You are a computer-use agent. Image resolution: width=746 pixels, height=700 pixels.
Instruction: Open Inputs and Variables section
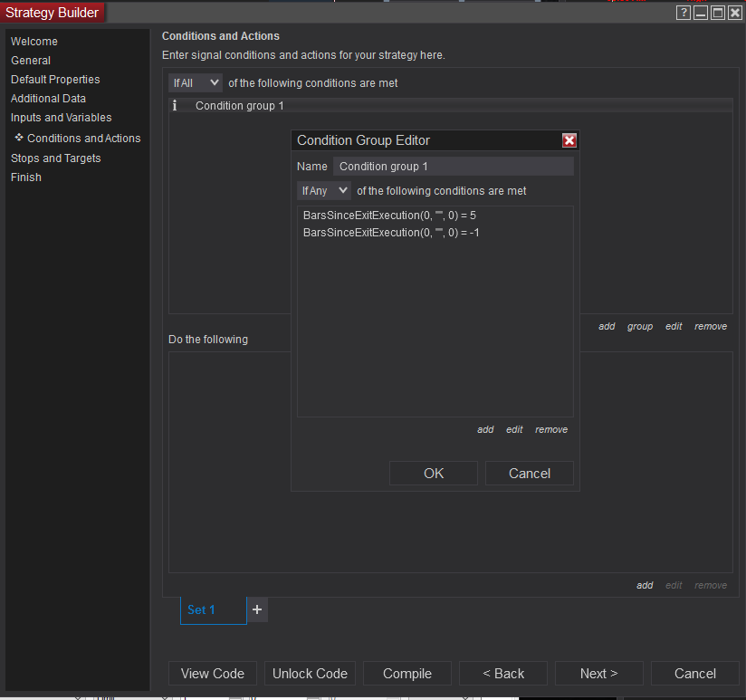(62, 118)
